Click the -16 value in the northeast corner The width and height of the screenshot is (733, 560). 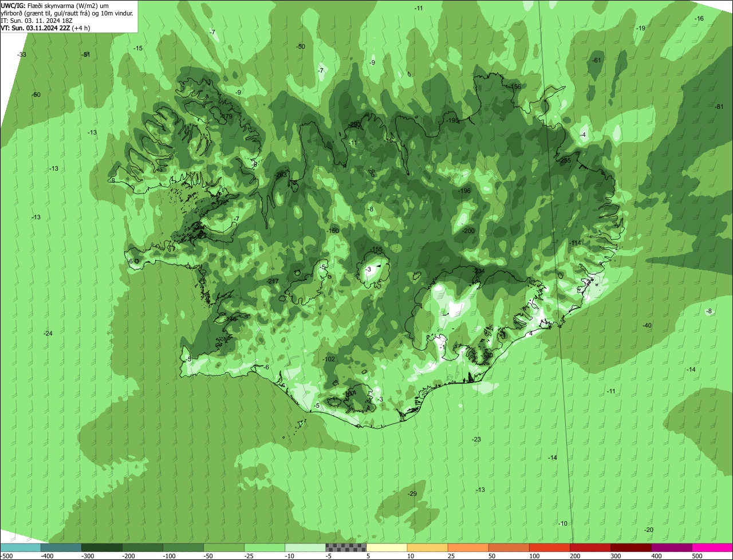pyautogui.click(x=699, y=18)
